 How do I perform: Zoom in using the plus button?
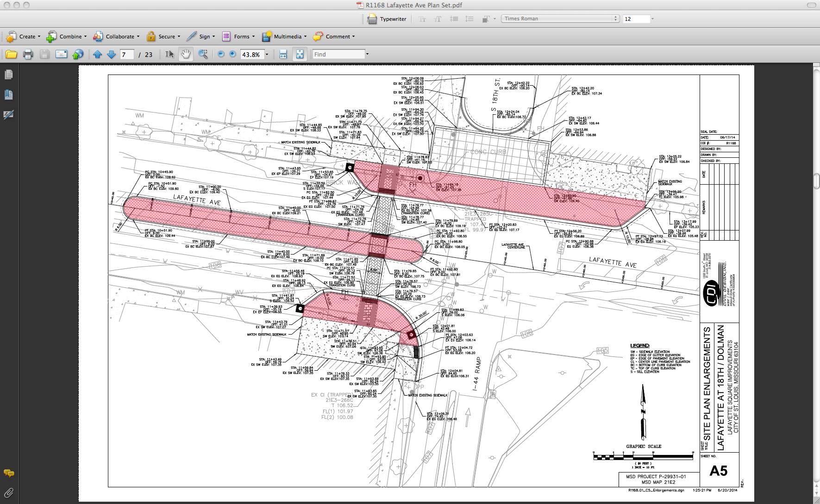[x=232, y=54]
